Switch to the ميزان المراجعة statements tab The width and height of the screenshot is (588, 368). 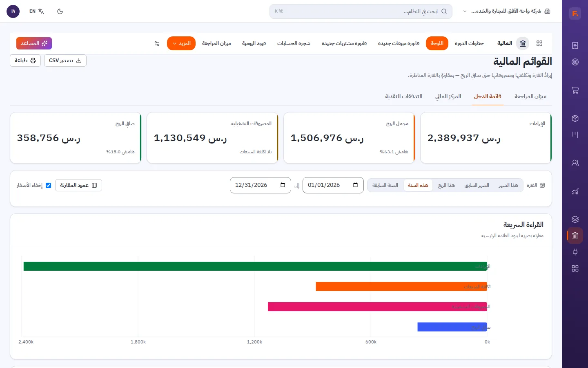(x=530, y=96)
